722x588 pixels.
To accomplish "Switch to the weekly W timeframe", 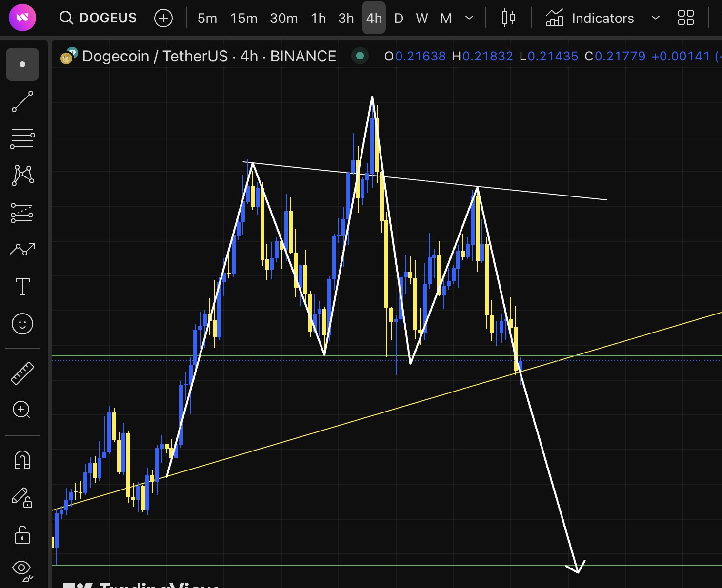I will tap(422, 19).
